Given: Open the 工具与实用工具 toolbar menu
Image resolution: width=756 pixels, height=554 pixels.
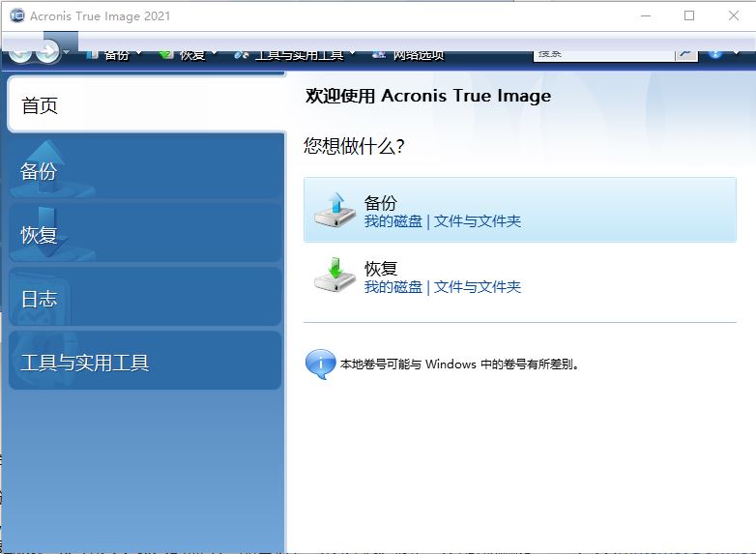Looking at the screenshot, I should pos(295,55).
